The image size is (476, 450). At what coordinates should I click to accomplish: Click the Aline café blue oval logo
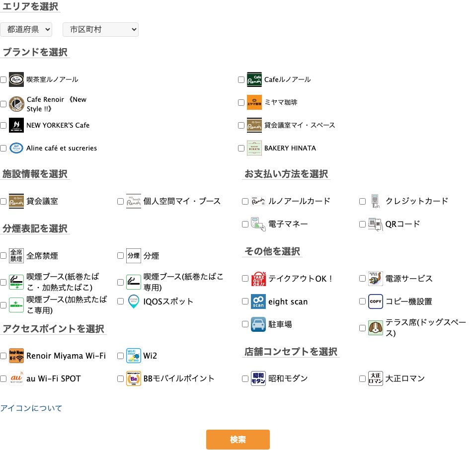tap(16, 148)
